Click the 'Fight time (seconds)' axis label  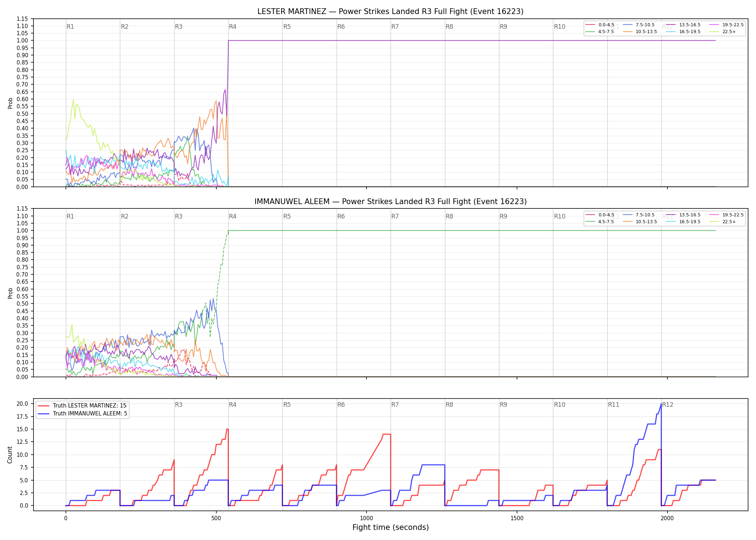[391, 527]
